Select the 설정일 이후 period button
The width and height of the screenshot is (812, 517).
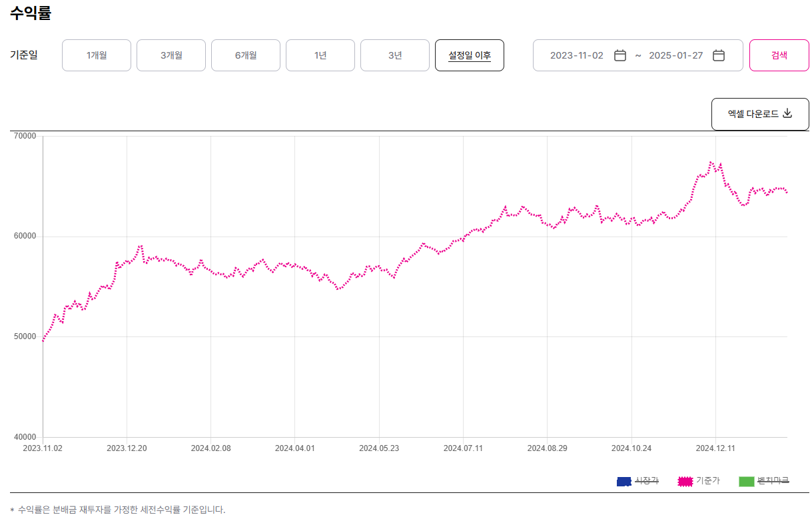click(x=470, y=55)
